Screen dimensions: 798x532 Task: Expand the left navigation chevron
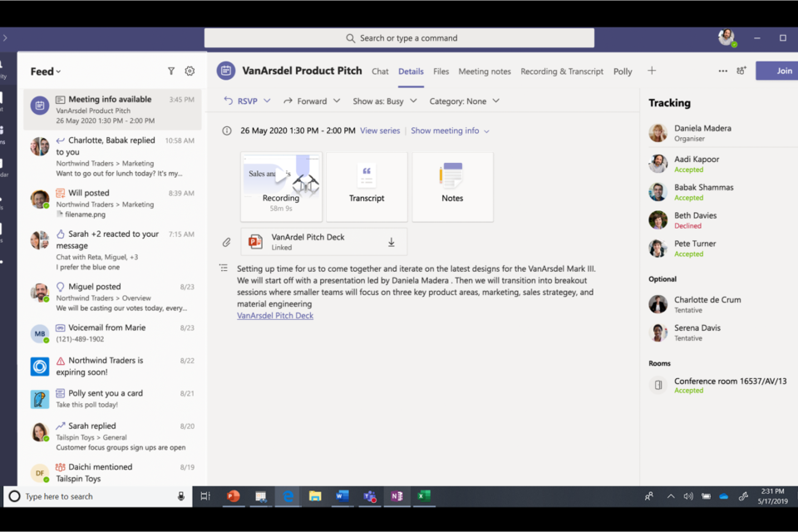coord(5,37)
